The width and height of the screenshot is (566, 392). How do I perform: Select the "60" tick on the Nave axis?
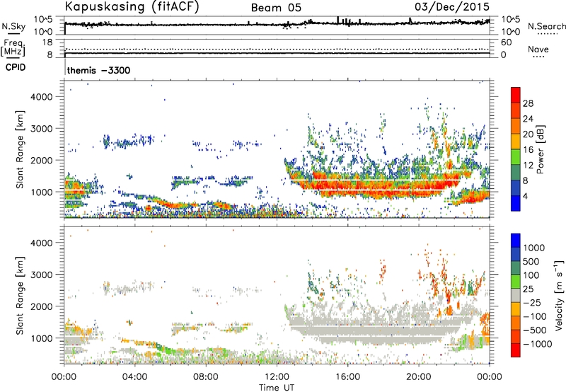[x=506, y=42]
